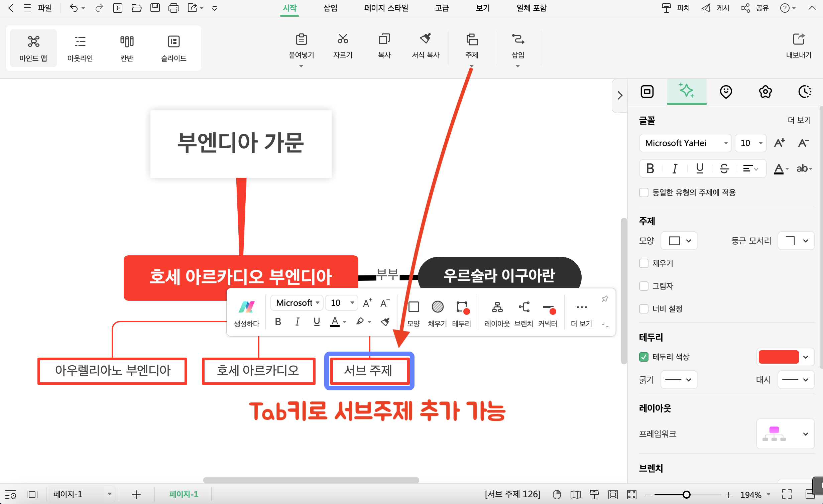The width and height of the screenshot is (823, 504).
Task: Open the 둥근 모서리 rounded corner dropdown
Action: 796,241
